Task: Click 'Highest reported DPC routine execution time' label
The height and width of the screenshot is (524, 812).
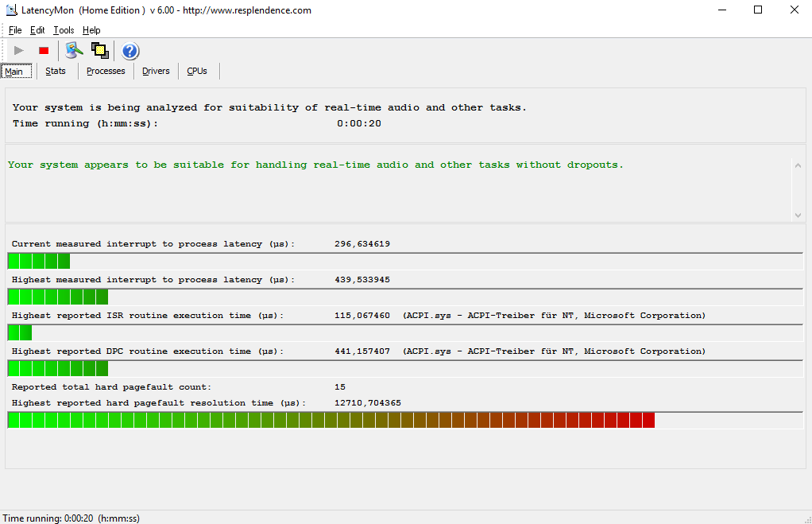Action: click(148, 351)
